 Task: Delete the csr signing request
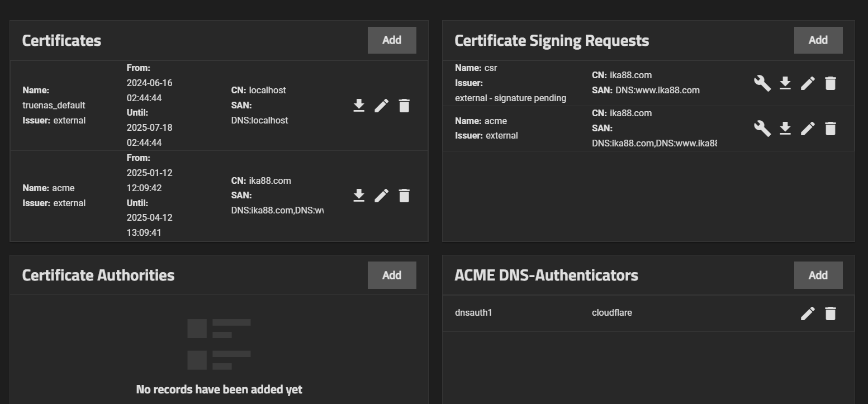point(831,83)
